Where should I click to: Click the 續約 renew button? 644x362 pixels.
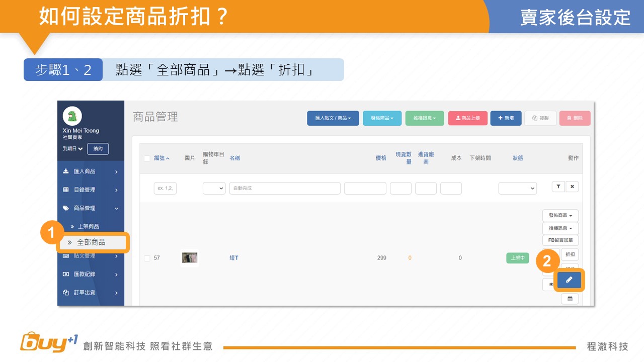(98, 149)
